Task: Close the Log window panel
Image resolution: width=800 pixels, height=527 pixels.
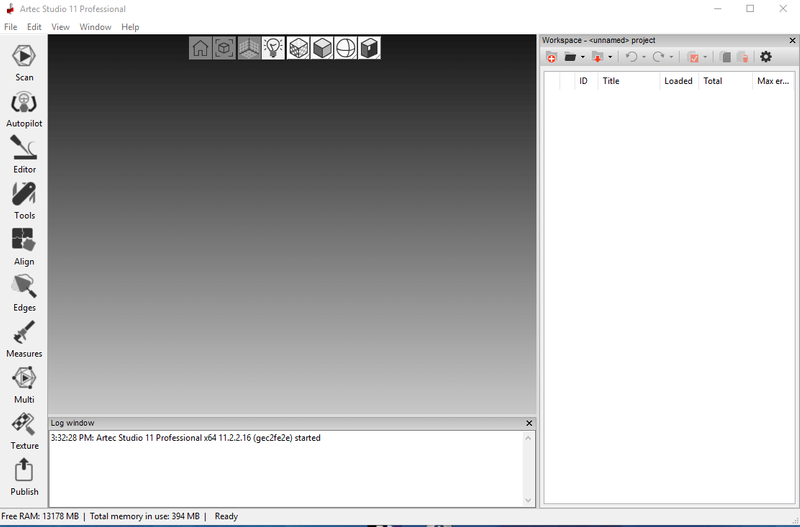Action: click(x=529, y=423)
